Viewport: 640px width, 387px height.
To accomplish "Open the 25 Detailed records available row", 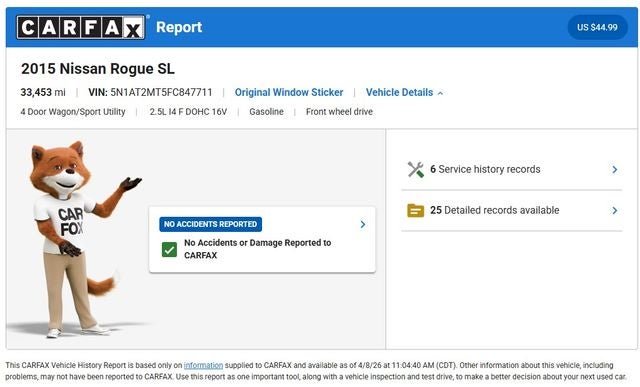I will (512, 211).
